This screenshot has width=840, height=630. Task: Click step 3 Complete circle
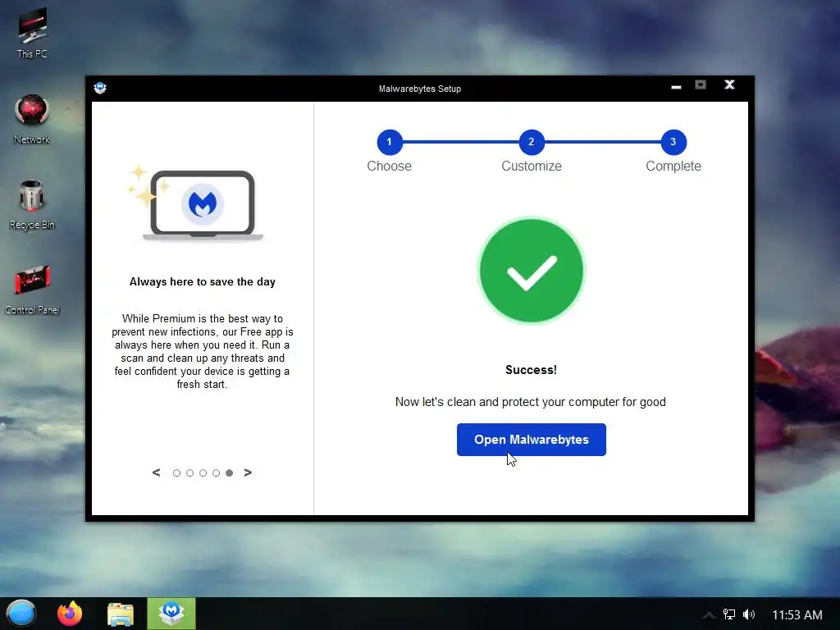pos(673,142)
